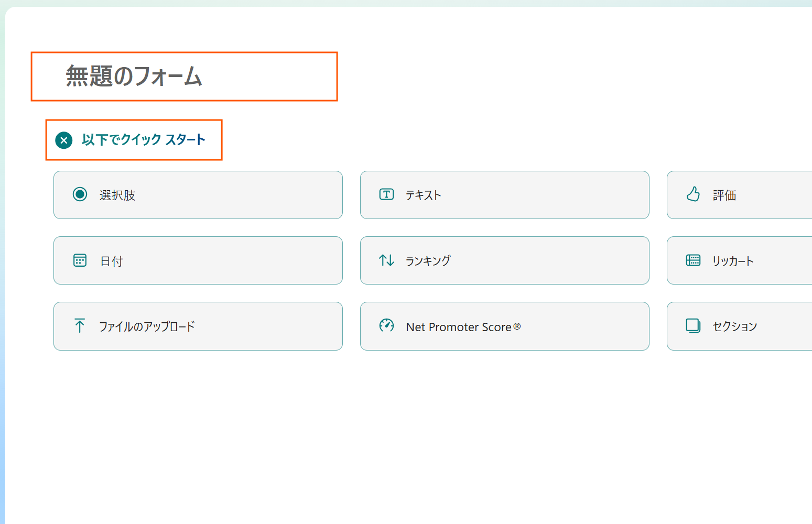Viewport: 812px width, 524px height.
Task: Insert a 日付 date question
Action: (198, 260)
